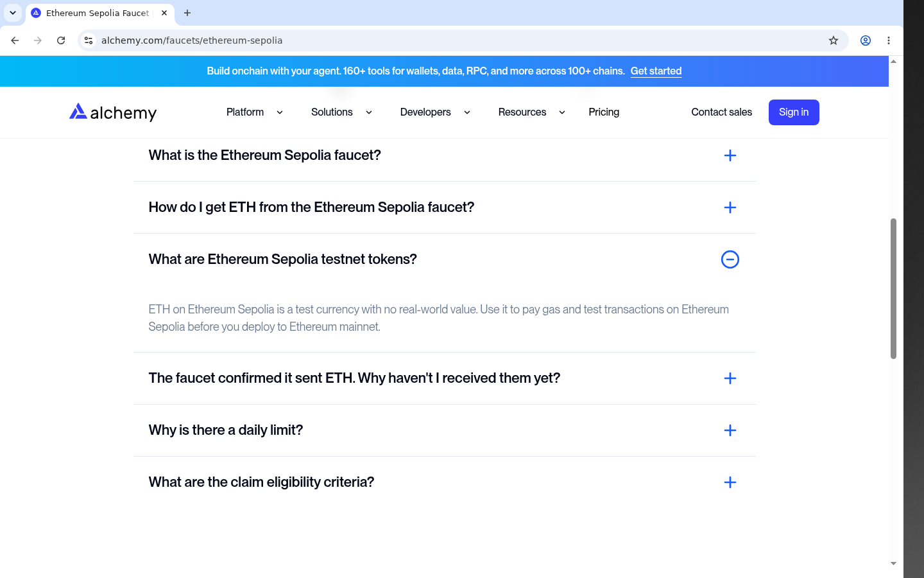Image resolution: width=924 pixels, height=578 pixels.
Task: Open the Solutions menu
Action: (332, 112)
